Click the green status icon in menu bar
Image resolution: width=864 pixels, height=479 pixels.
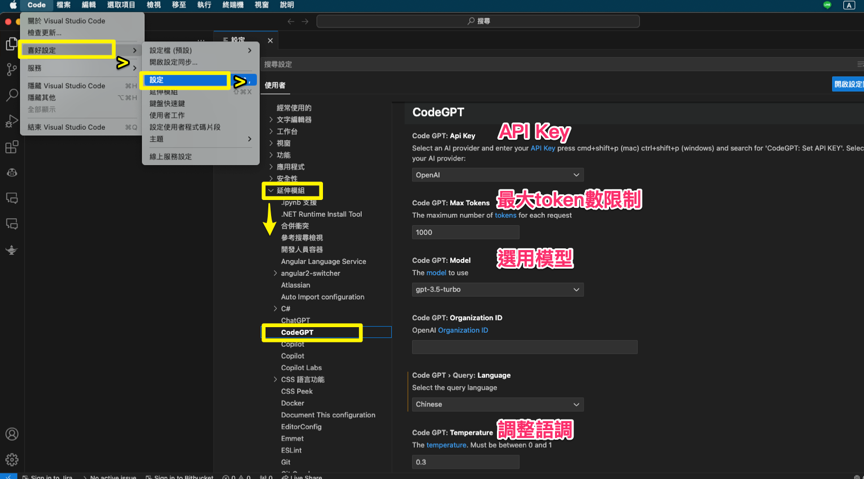click(x=827, y=5)
